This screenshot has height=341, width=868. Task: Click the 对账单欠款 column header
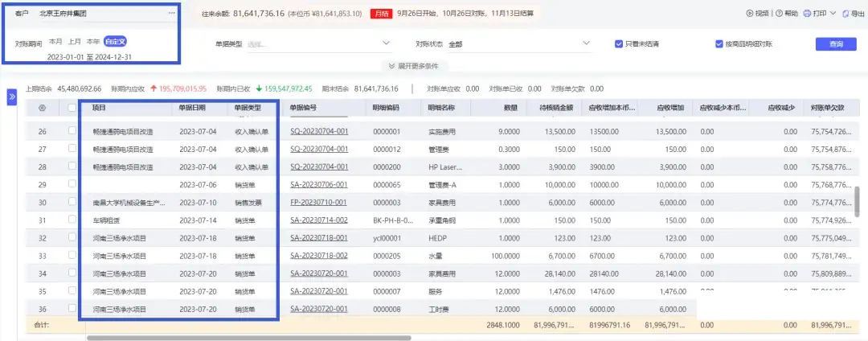tap(827, 108)
